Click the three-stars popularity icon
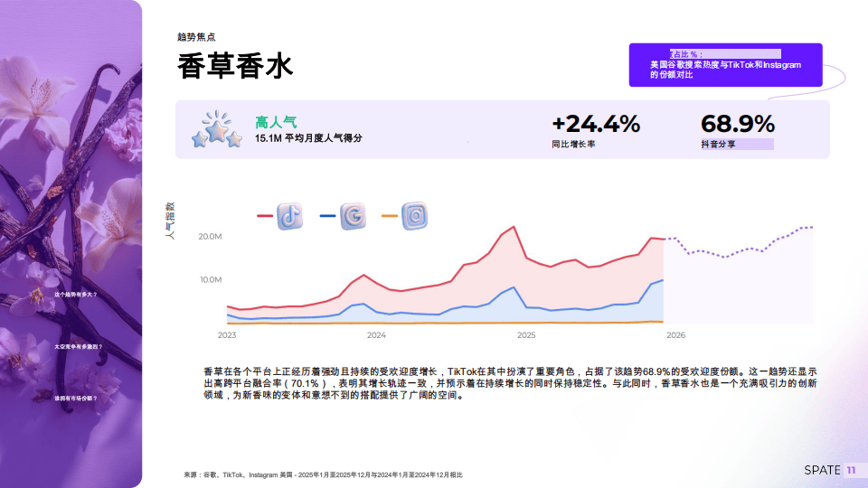This screenshot has height=488, width=868. pos(216,130)
